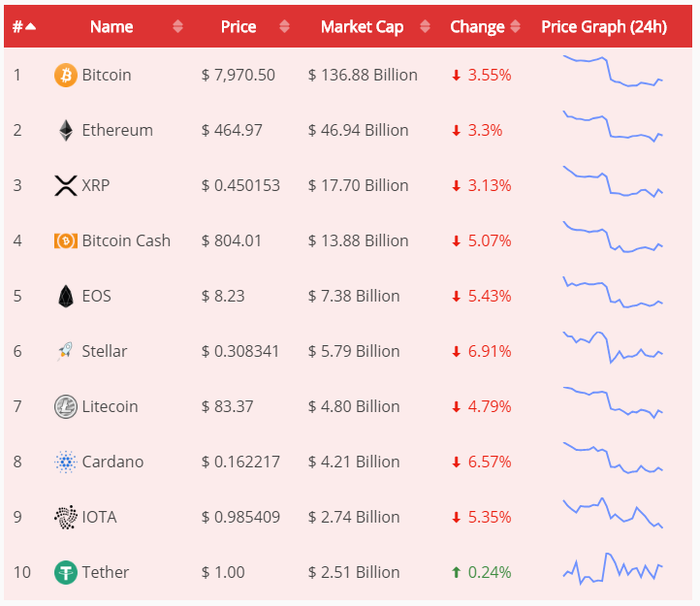Screen dimensions: 700x606
Task: Sort table by Price column arrows
Action: pyautogui.click(x=284, y=27)
